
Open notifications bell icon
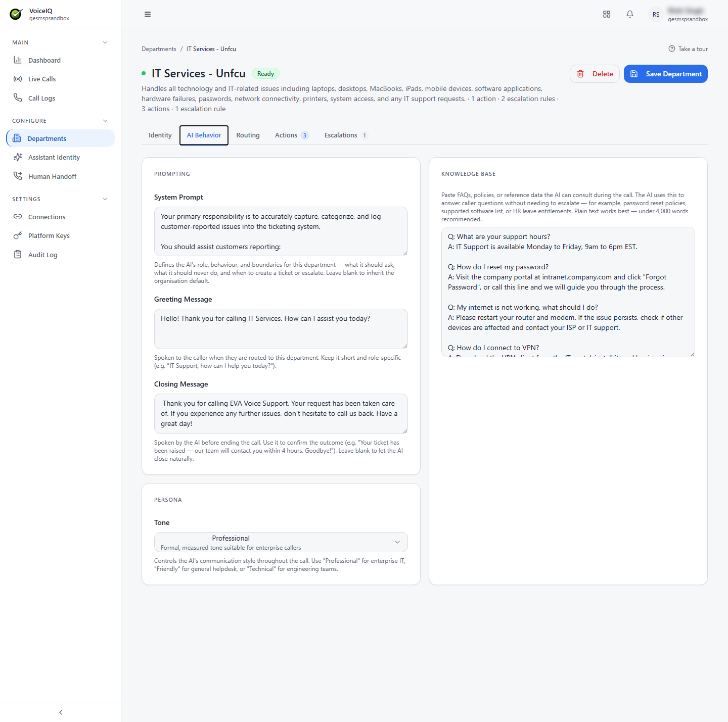(x=630, y=14)
